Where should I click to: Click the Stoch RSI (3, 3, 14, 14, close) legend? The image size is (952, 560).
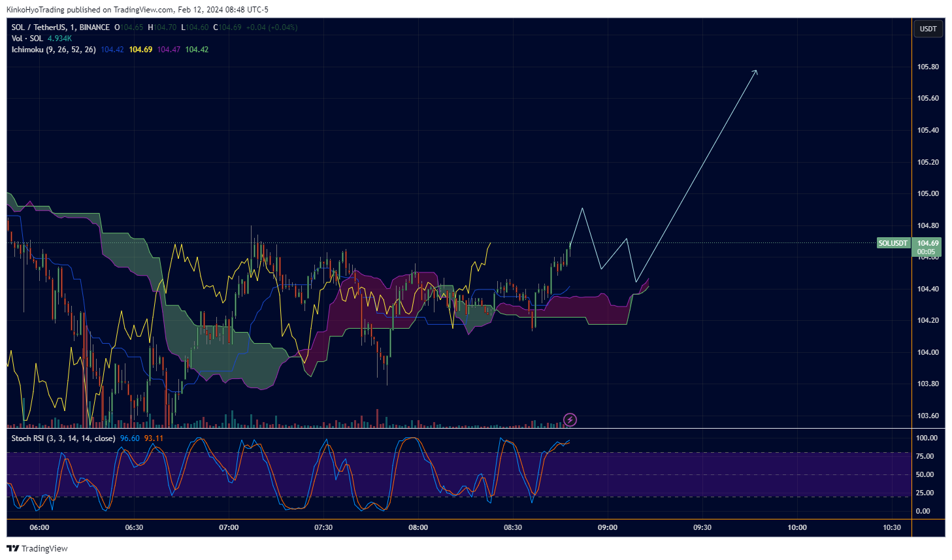pos(63,438)
